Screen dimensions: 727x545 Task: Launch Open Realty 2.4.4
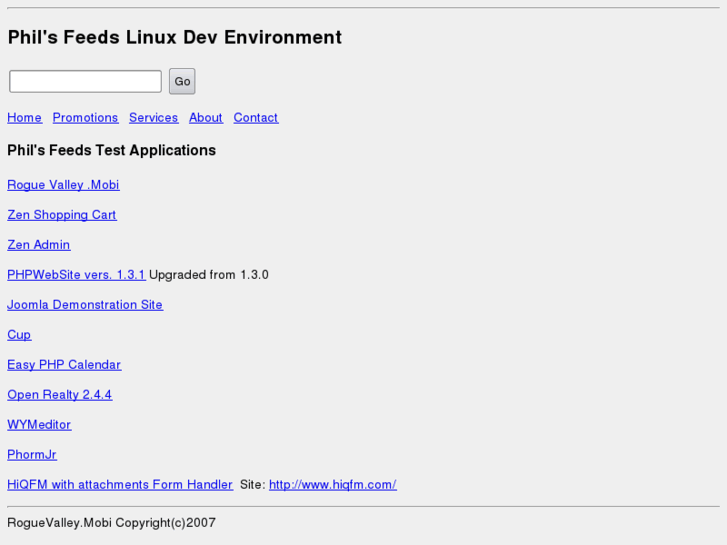[59, 395]
